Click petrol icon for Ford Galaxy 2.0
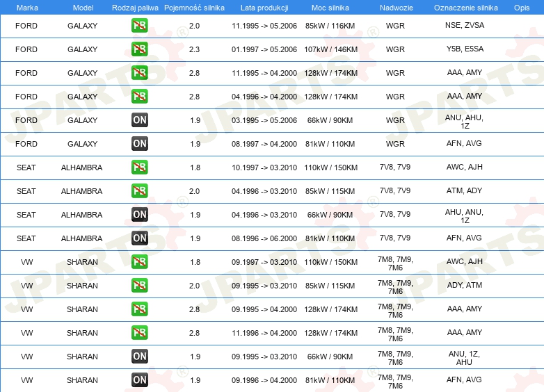 coord(139,26)
